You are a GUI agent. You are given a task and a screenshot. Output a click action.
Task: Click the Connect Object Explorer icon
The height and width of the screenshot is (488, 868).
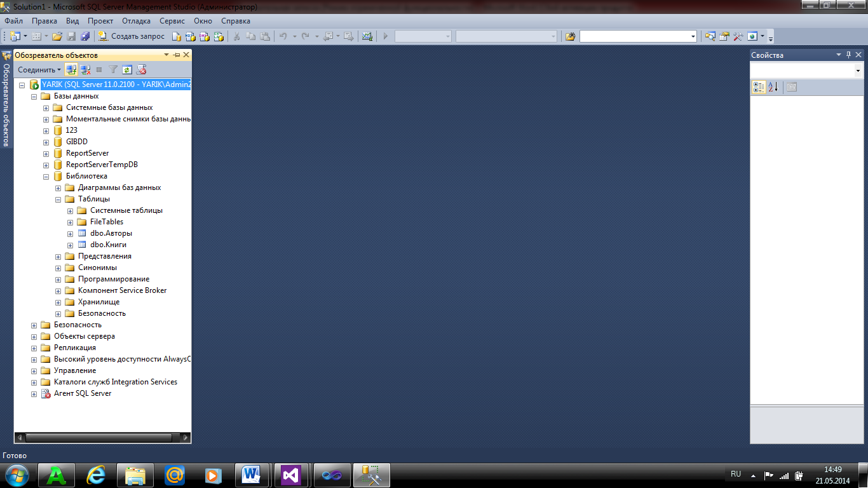71,70
